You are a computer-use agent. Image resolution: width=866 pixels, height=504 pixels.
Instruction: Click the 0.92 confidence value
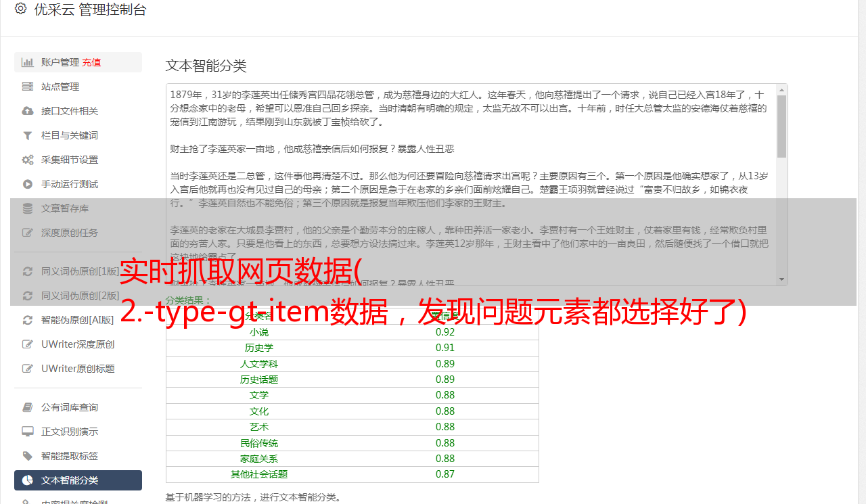pyautogui.click(x=445, y=332)
